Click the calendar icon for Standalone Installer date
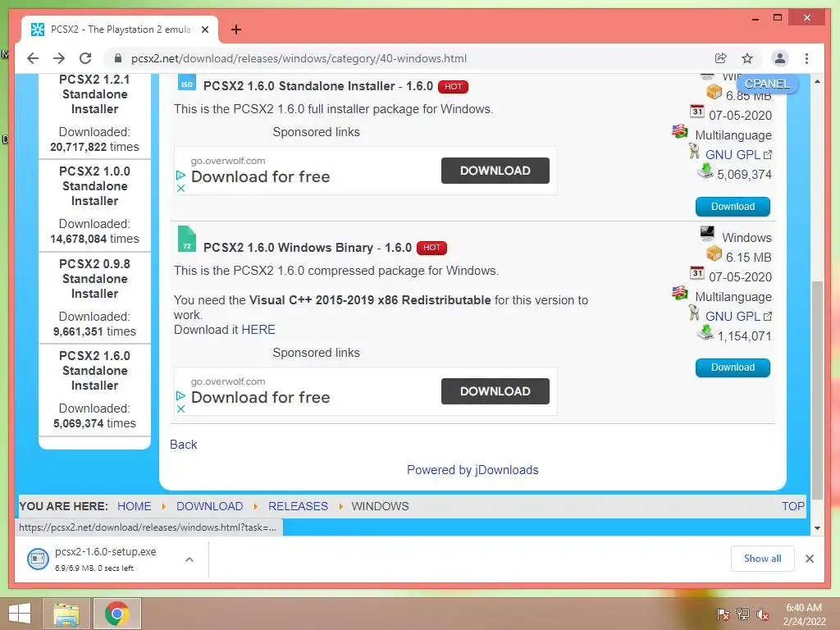Viewport: 840px width, 630px height. coord(696,111)
